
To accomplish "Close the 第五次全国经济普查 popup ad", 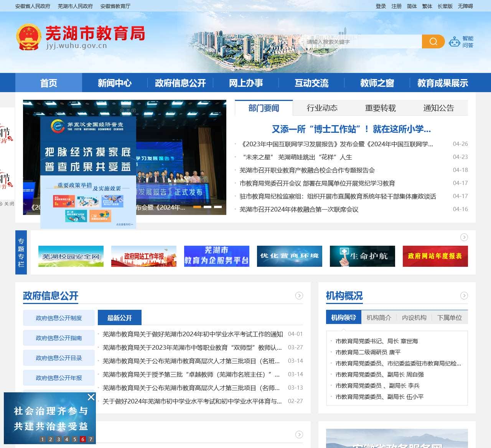I will 128,111.
